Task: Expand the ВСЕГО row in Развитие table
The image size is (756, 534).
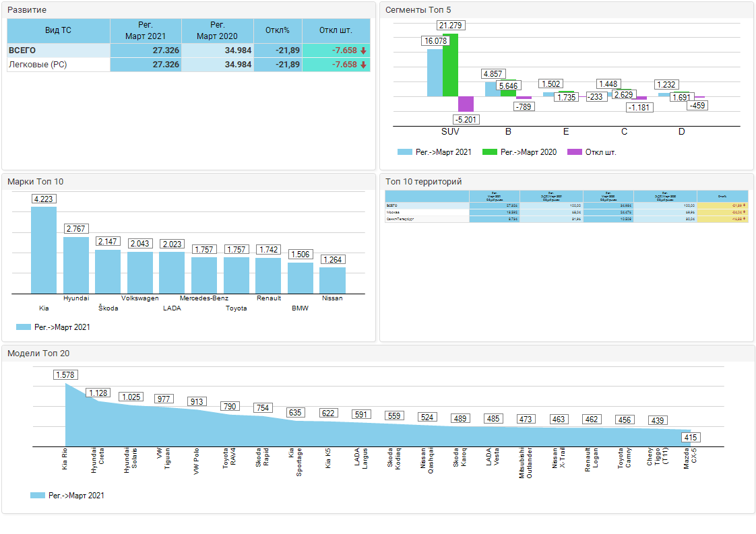Action: (x=22, y=51)
